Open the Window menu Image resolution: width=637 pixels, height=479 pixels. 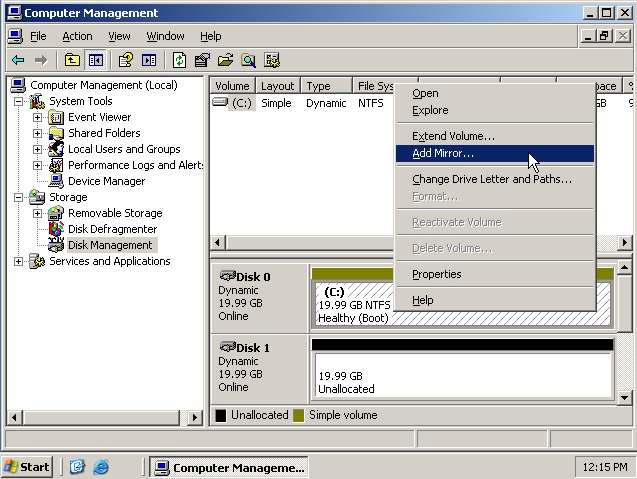point(165,37)
